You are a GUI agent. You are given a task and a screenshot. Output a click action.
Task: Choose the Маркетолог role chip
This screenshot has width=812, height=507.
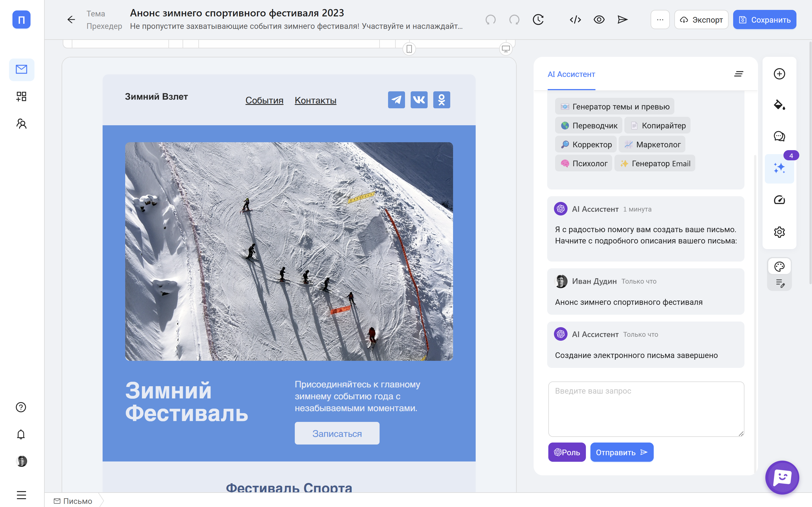pos(652,144)
